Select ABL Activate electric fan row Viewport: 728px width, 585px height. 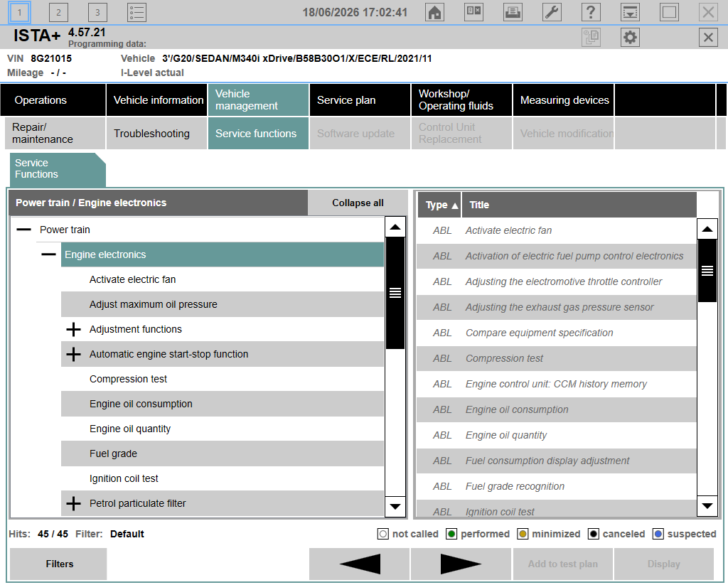pyautogui.click(x=556, y=230)
